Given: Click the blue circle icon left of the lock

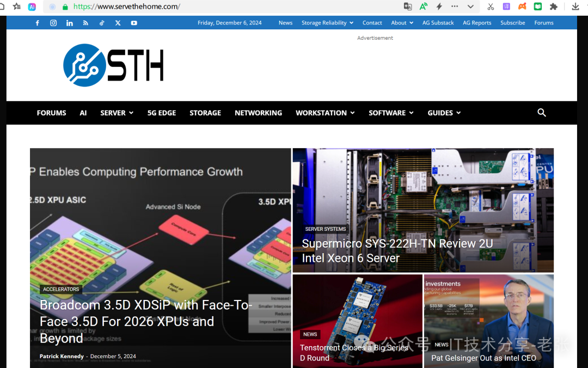Looking at the screenshot, I should [x=52, y=7].
